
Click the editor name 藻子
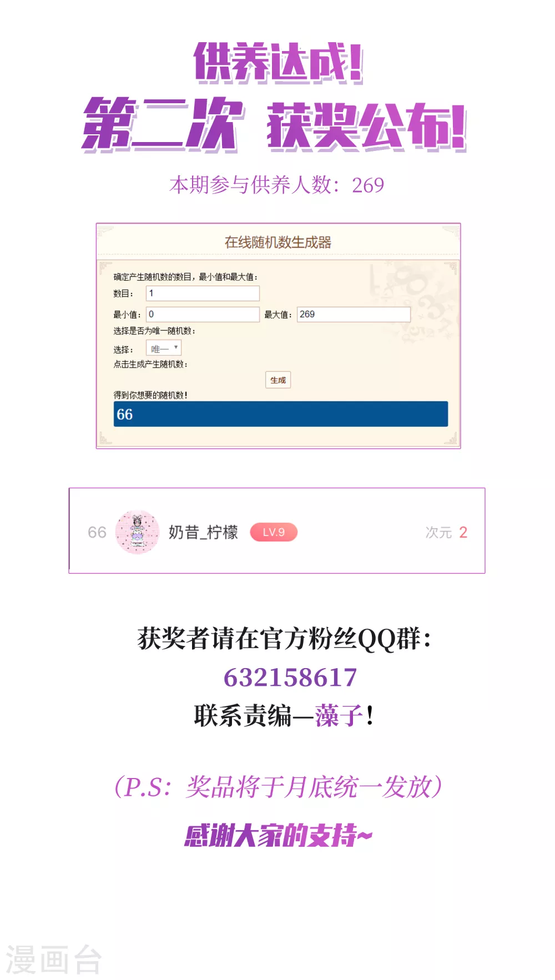339,715
